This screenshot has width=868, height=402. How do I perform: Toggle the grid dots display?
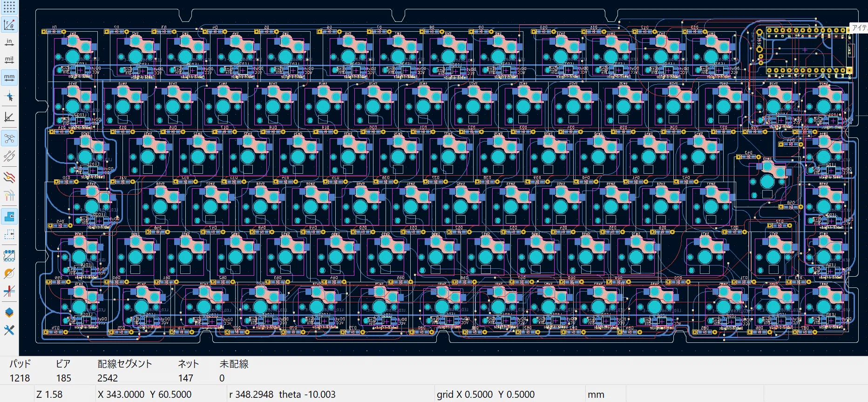coord(9,7)
